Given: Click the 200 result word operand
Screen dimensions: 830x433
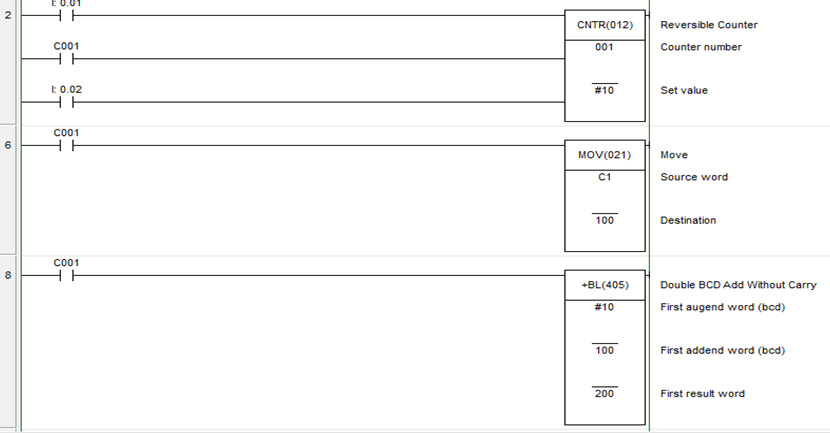Looking at the screenshot, I should point(605,393).
